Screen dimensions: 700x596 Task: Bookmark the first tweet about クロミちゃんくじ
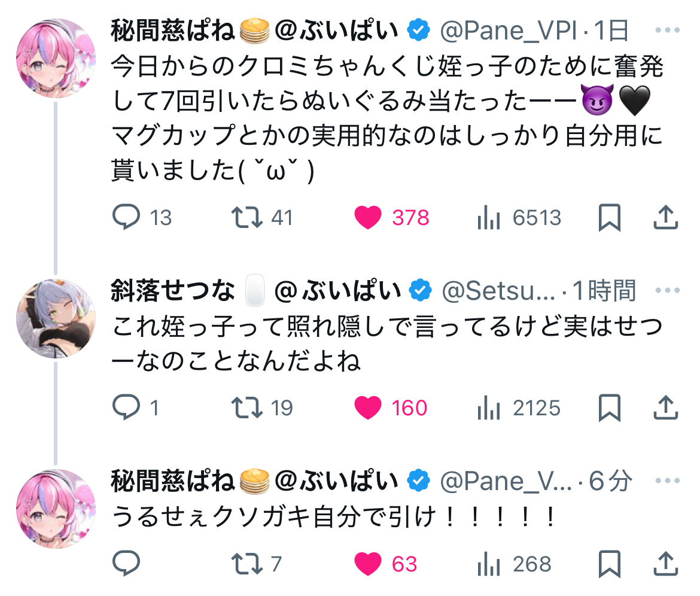610,218
